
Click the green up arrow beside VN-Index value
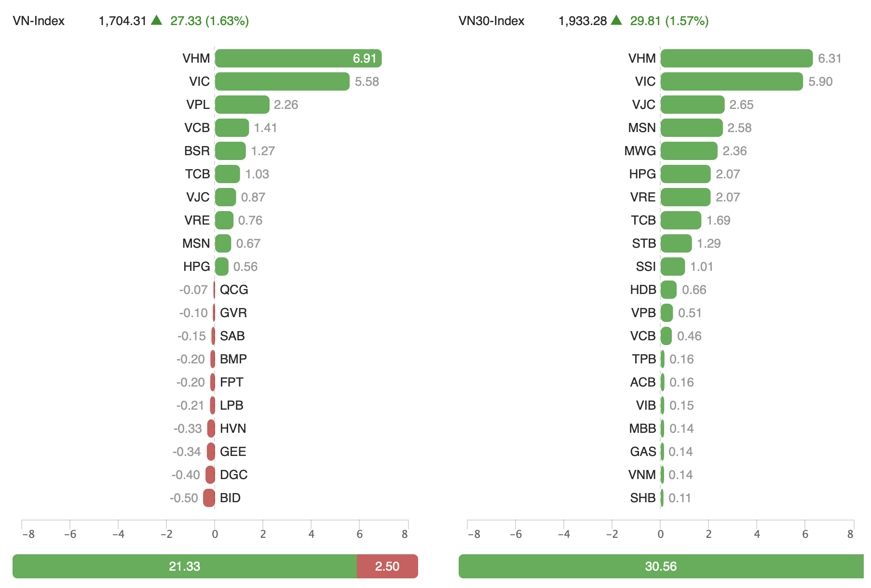(156, 20)
